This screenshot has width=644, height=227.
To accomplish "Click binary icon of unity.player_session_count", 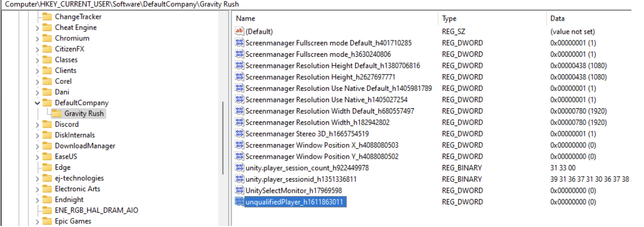I will [240, 168].
